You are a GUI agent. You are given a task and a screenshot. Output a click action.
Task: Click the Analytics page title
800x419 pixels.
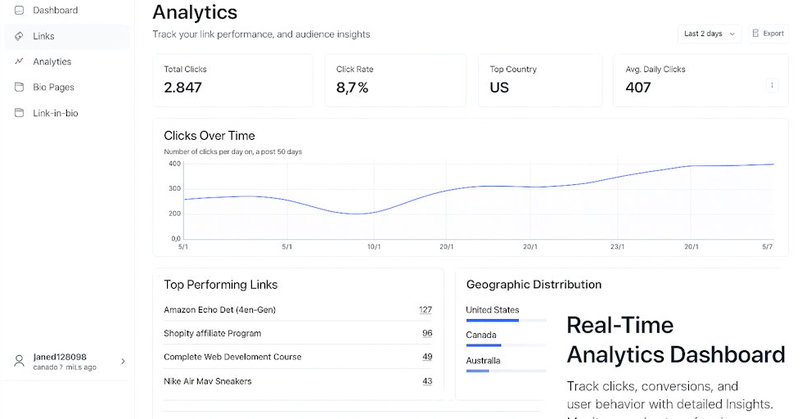pos(195,12)
